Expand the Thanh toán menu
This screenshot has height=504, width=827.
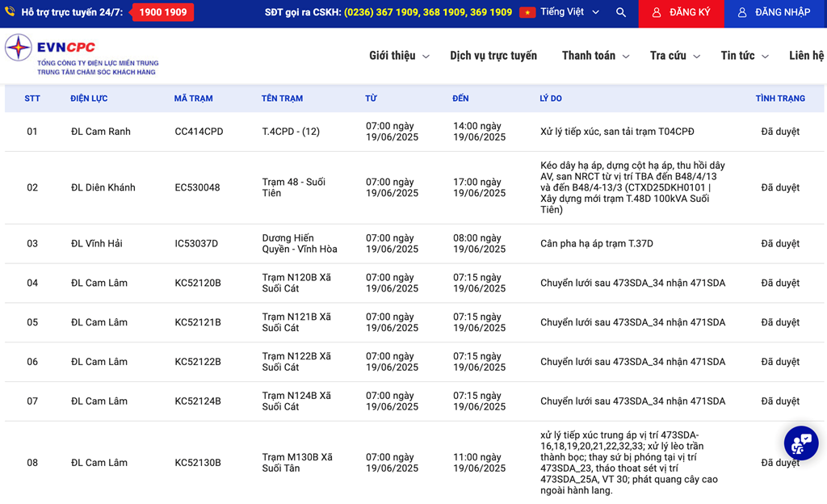[595, 56]
